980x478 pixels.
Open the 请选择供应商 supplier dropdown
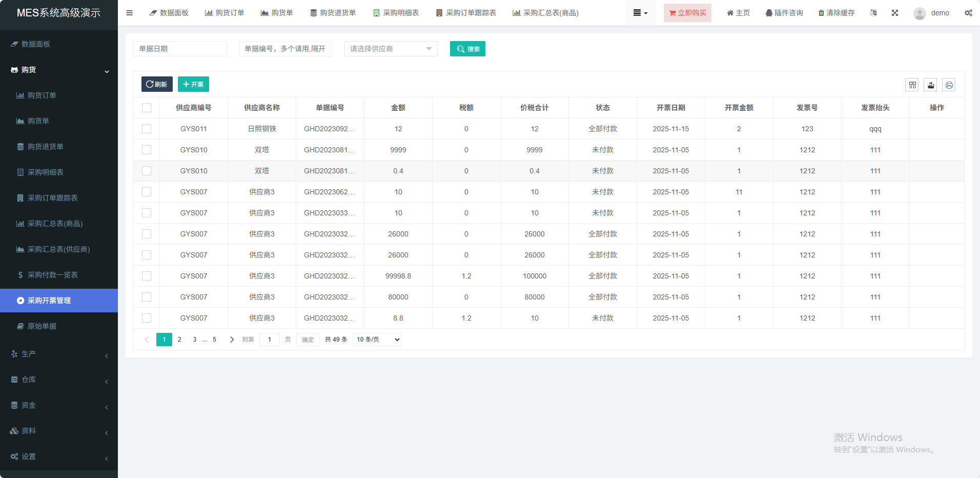pos(391,49)
